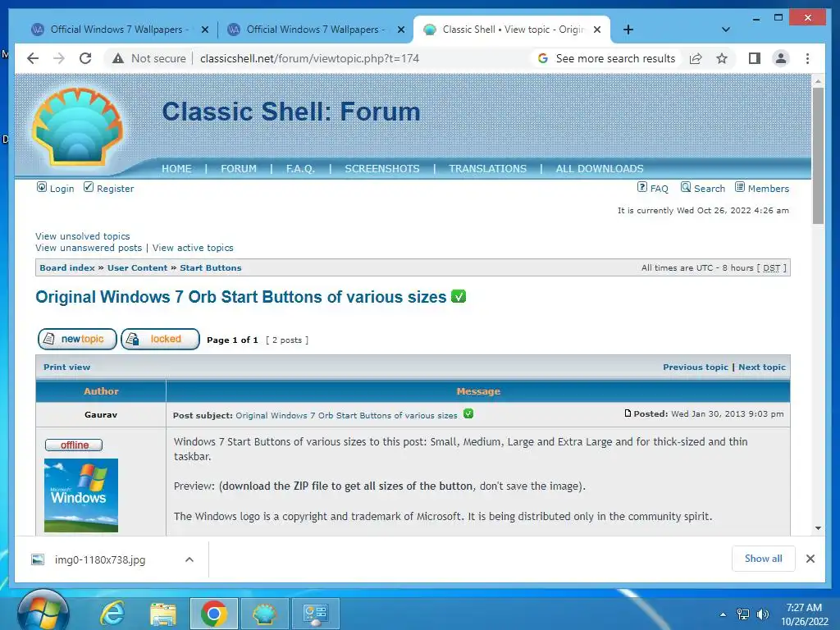Show hidden system tray icons
Screen dimensions: 840x630
(724, 614)
